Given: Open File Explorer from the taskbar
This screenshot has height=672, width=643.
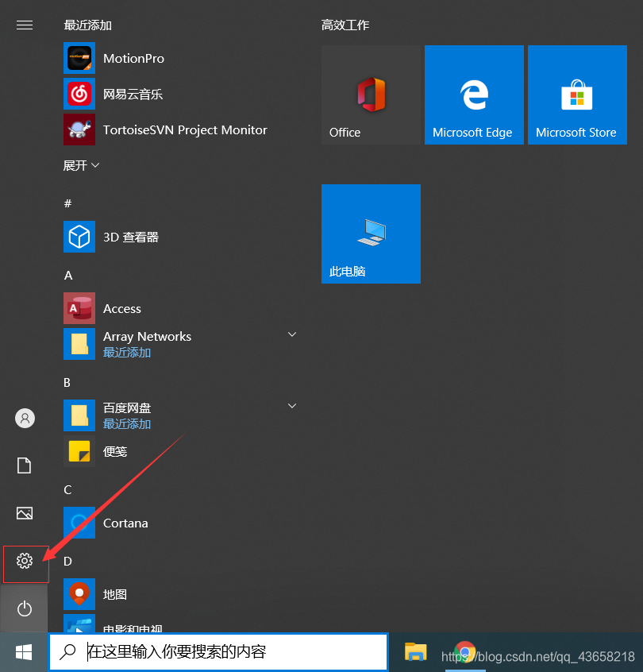Looking at the screenshot, I should pyautogui.click(x=415, y=652).
